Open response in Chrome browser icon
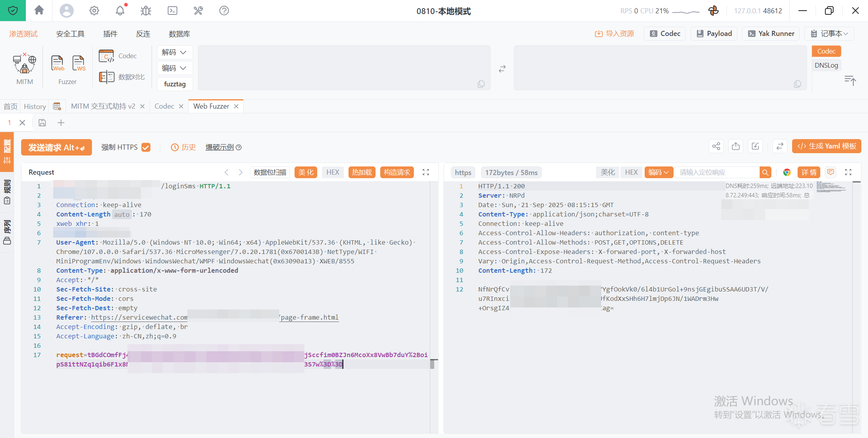Viewport: 868px width, 438px height. [787, 172]
